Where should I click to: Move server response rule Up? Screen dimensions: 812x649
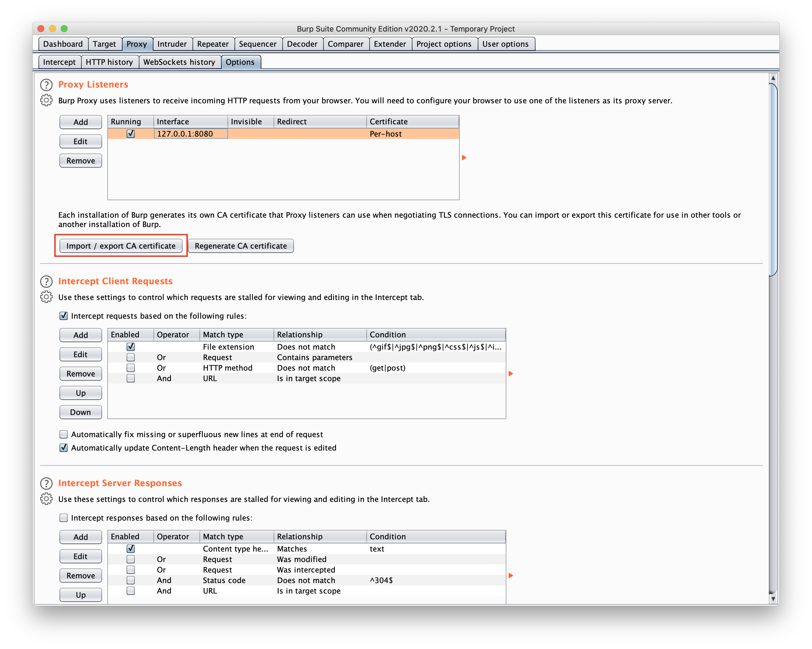click(x=80, y=595)
